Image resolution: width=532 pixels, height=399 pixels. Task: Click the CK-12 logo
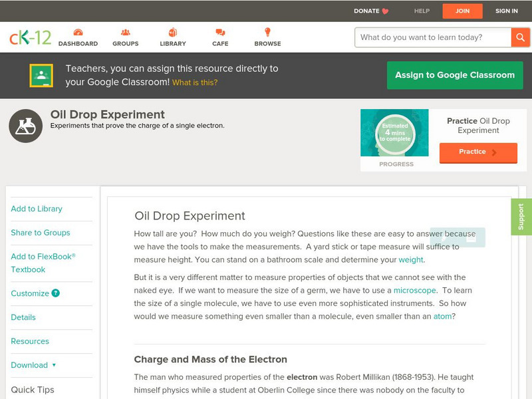coord(30,38)
